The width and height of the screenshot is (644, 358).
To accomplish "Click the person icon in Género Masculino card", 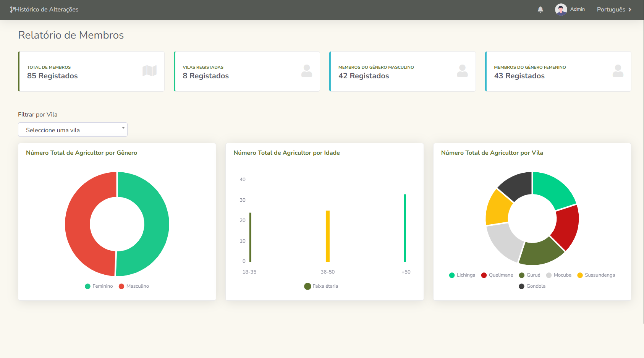I will 462,71.
